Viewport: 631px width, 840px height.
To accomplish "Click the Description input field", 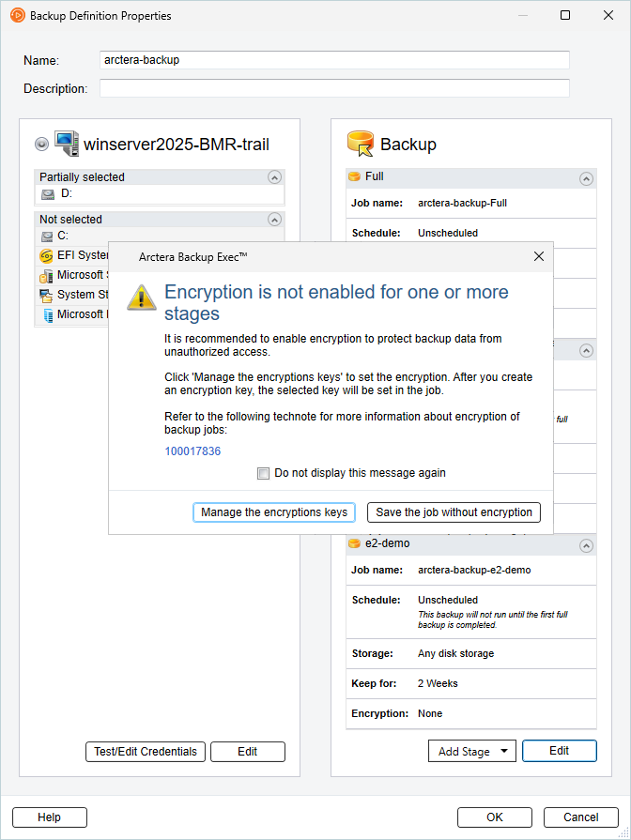I will coord(334,88).
